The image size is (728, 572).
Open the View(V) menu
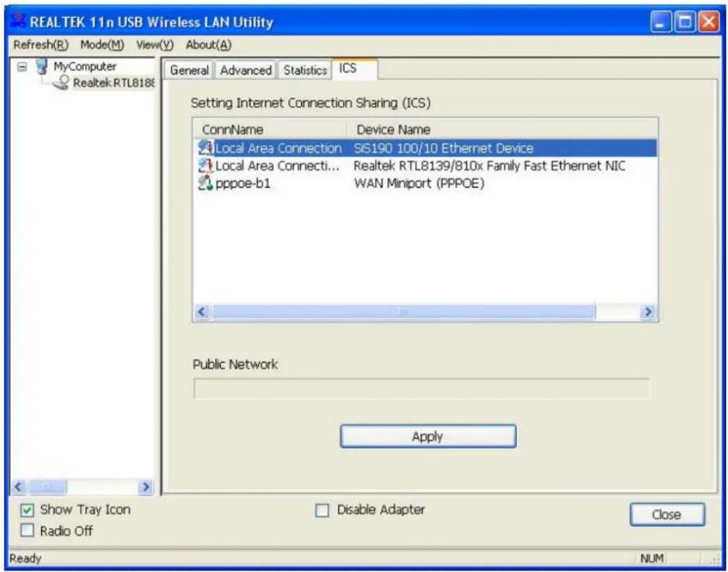(155, 45)
